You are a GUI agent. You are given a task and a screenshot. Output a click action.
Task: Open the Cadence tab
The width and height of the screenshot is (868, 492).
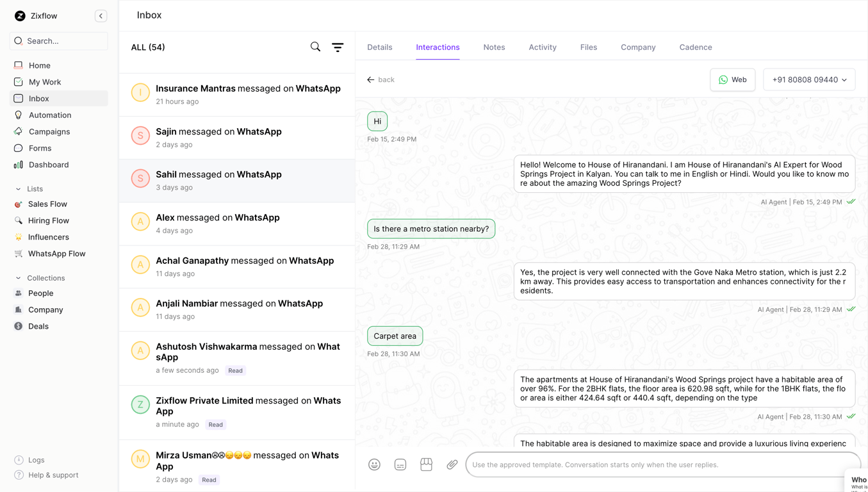tap(695, 47)
